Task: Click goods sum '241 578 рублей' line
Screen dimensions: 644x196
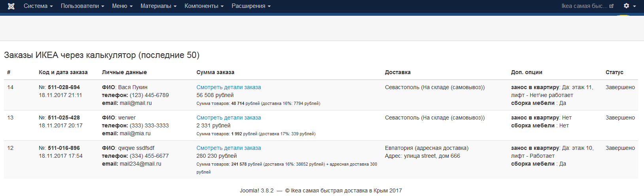Action: pos(287,168)
